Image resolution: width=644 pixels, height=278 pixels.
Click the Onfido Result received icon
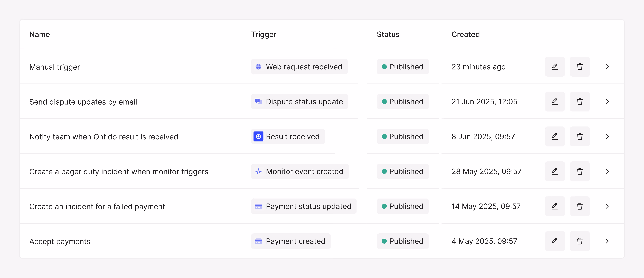[x=258, y=137]
